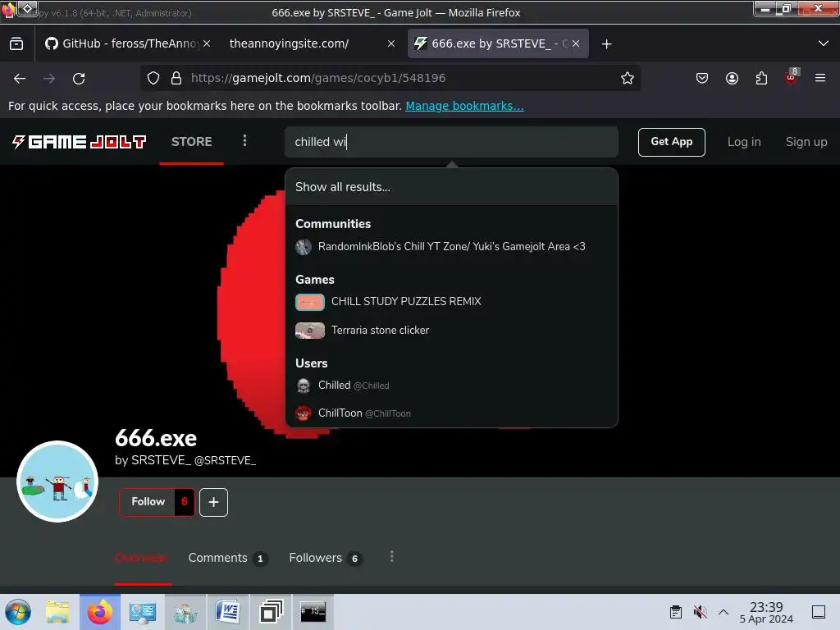The image size is (840, 630).
Task: Click the SRSTEVE_ developer avatar
Action: point(57,481)
